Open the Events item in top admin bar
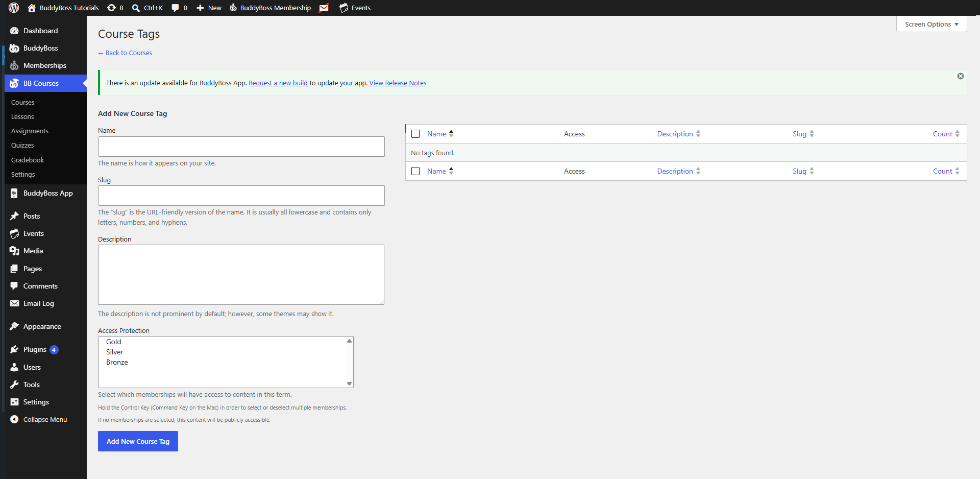This screenshot has height=479, width=980. pyautogui.click(x=355, y=8)
